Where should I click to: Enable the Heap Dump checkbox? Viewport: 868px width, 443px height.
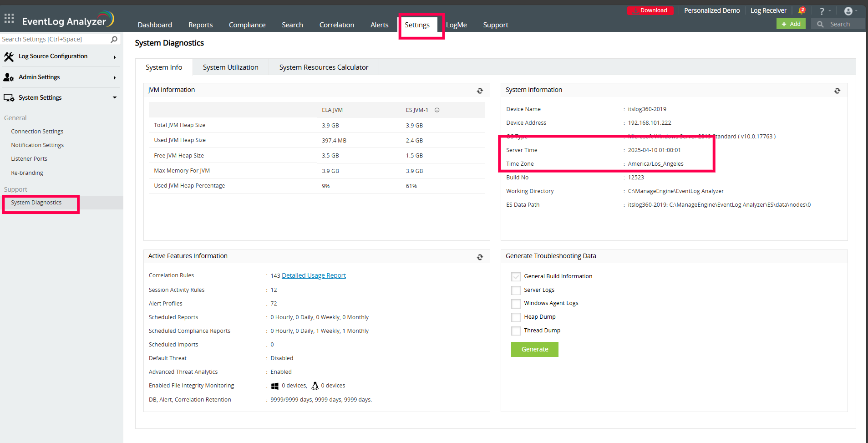[x=516, y=317]
